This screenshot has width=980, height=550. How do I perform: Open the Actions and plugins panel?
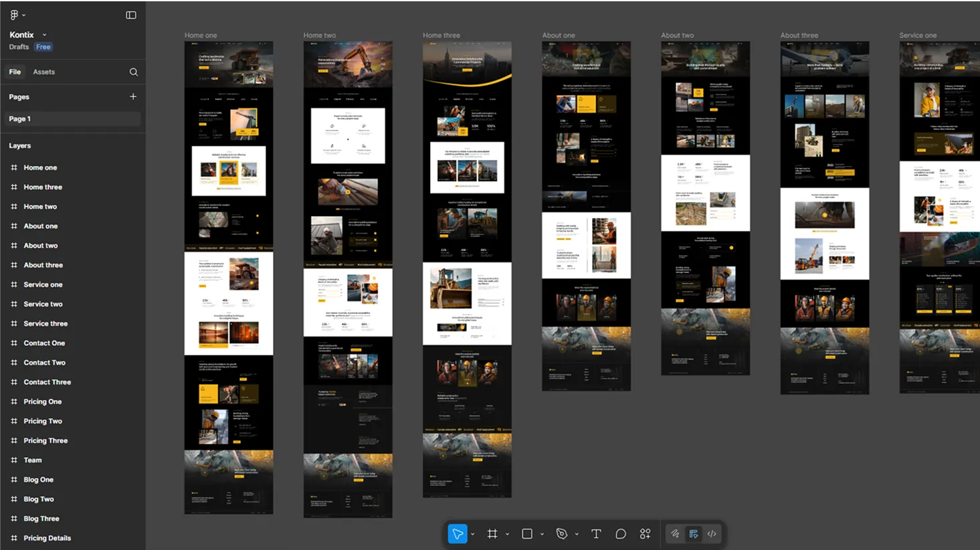(x=644, y=533)
